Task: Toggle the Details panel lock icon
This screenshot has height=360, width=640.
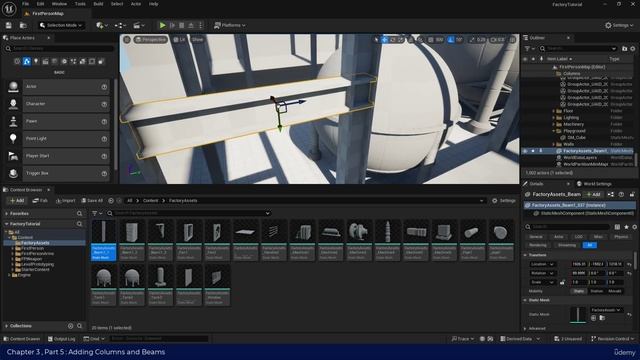Action: (x=632, y=194)
